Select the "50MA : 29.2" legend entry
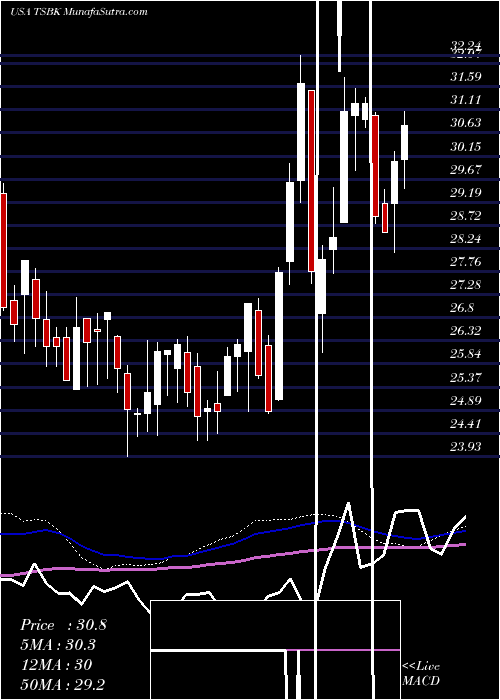Image resolution: width=500 pixels, height=700 pixels. click(62, 685)
